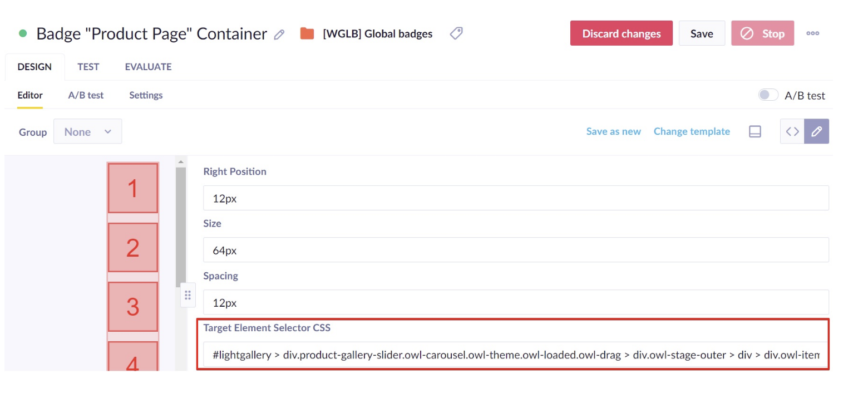Select the A/B test sub-tab

coord(86,95)
